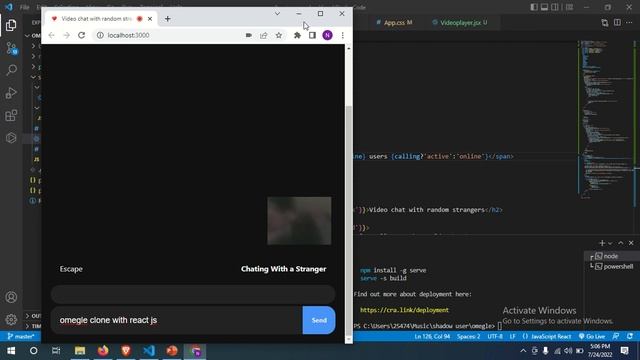Open https://cra.link/deployment link in terminal
This screenshot has height=360, width=640.
pos(404,310)
